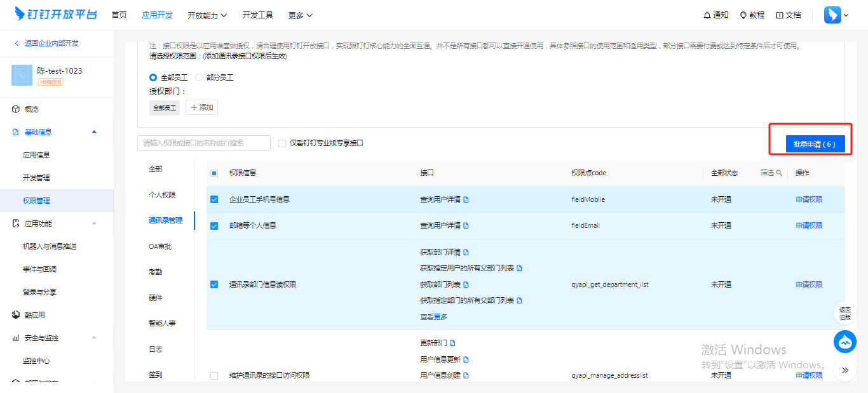Screen dimensions: 868x393
Task: Open the 教程 lightbulb tutorials
Action: (x=752, y=15)
